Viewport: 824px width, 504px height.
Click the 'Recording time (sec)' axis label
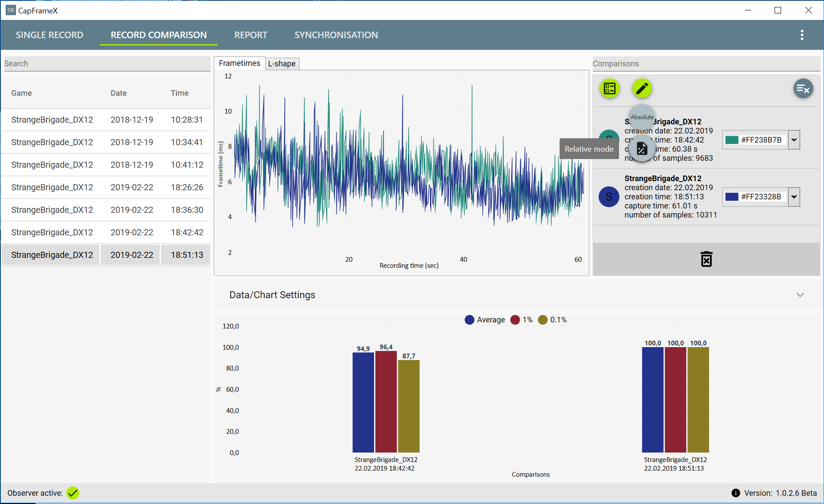click(x=409, y=266)
